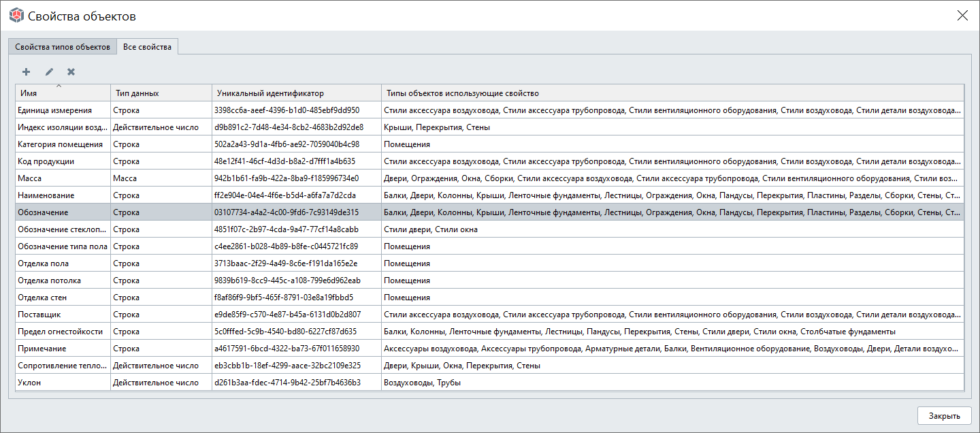The image size is (980, 433).
Task: Click Помещения in the Отделка стен row
Action: (x=407, y=298)
